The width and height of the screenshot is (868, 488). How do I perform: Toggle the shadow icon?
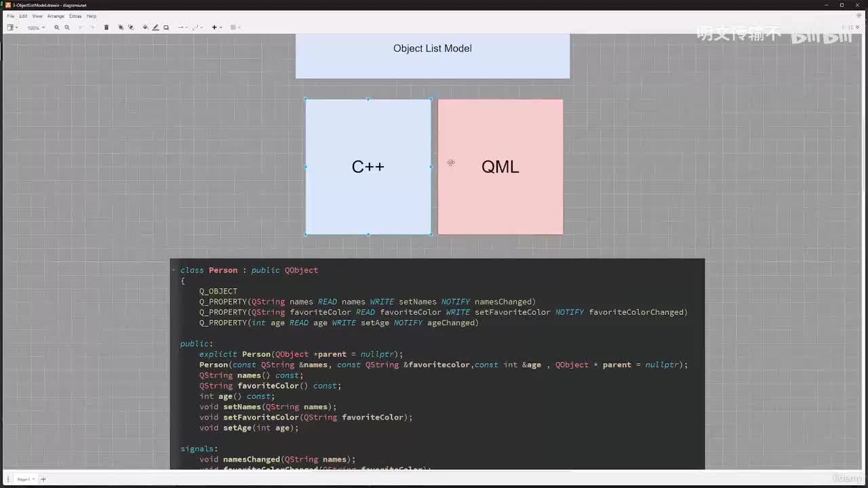[166, 28]
